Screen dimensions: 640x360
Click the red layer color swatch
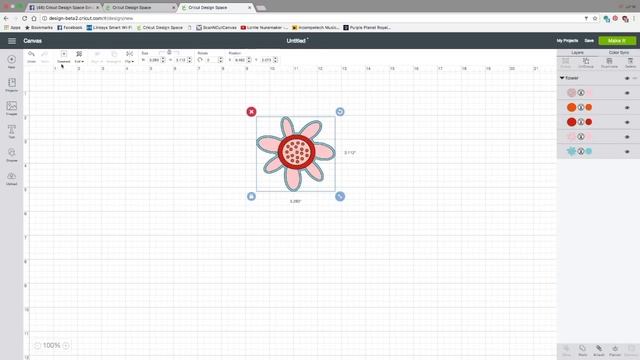tap(589, 122)
